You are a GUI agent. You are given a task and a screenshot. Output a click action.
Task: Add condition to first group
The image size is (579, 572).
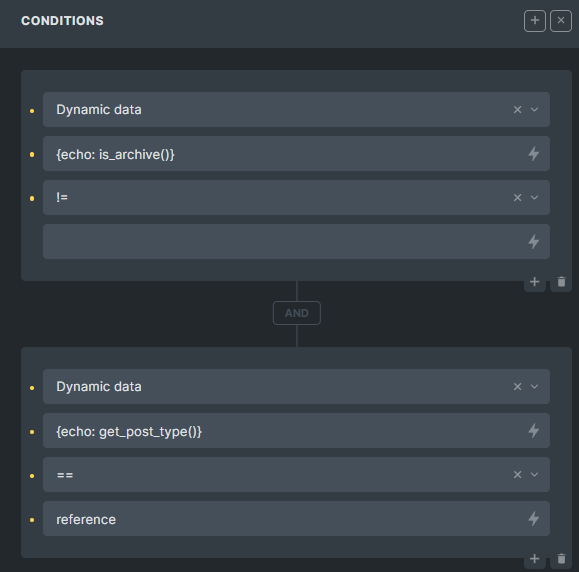535,282
